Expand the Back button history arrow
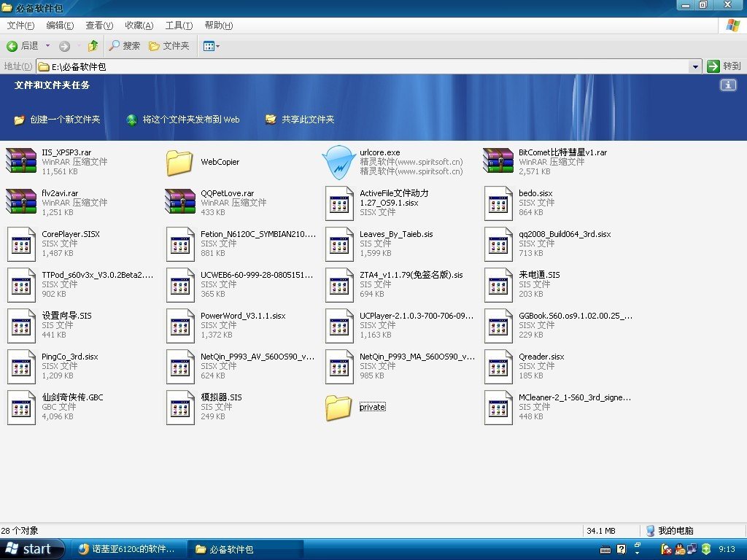This screenshot has height=560, width=747. coord(48,46)
